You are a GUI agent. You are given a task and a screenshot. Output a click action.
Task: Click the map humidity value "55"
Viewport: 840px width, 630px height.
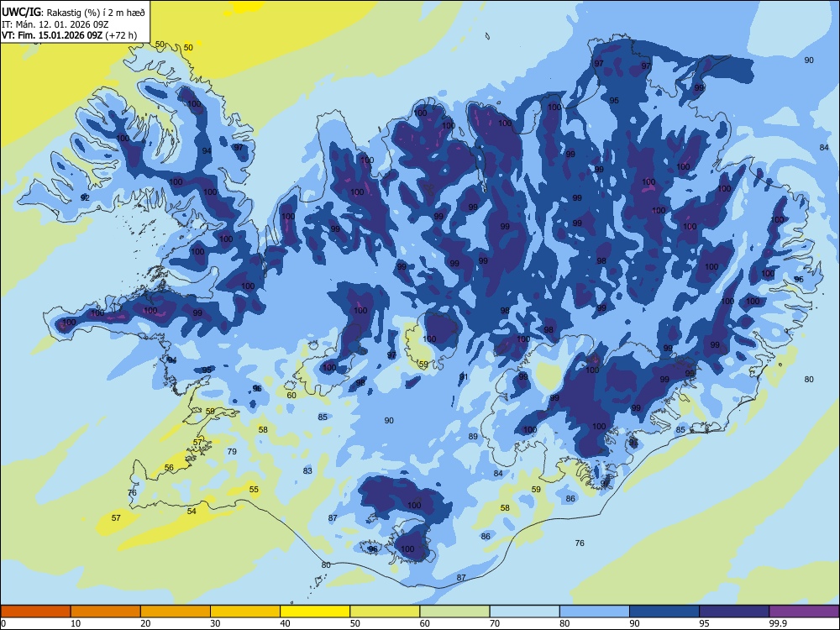[x=254, y=489]
